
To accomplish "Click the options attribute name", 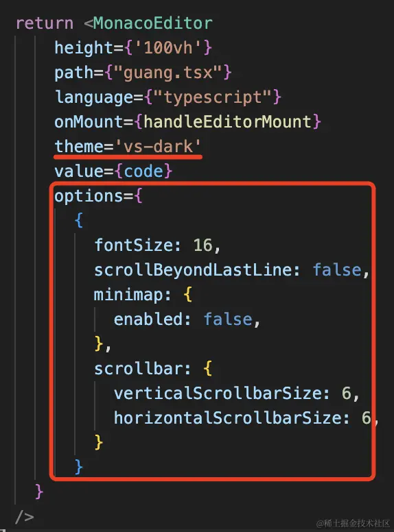I will [x=89, y=197].
